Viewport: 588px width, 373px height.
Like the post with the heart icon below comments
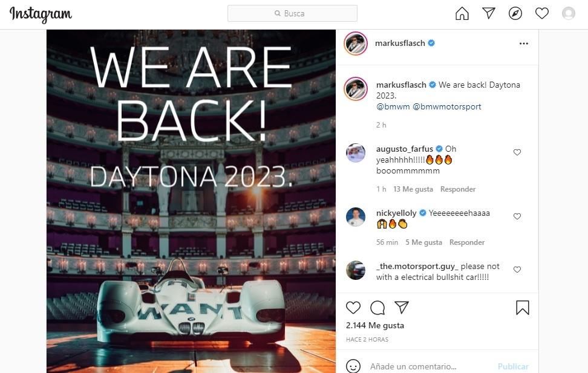[353, 308]
